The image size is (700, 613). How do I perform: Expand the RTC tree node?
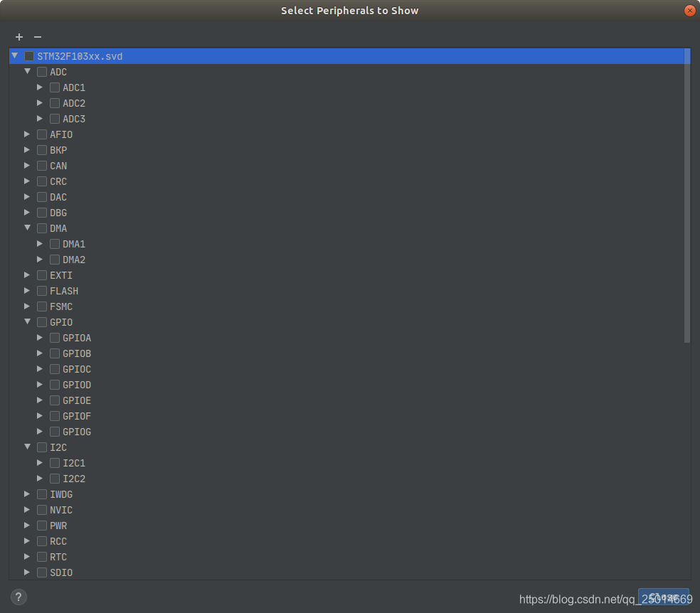pyautogui.click(x=27, y=556)
